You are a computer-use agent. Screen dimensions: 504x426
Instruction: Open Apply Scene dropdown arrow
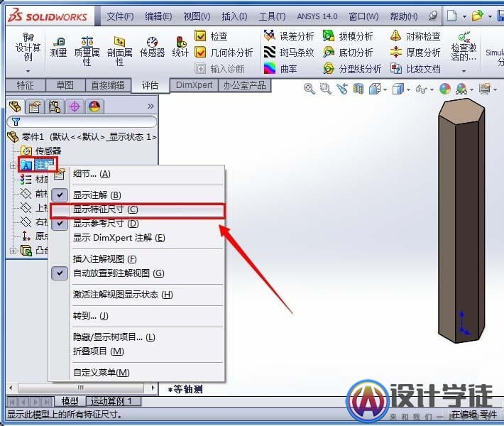click(x=471, y=89)
